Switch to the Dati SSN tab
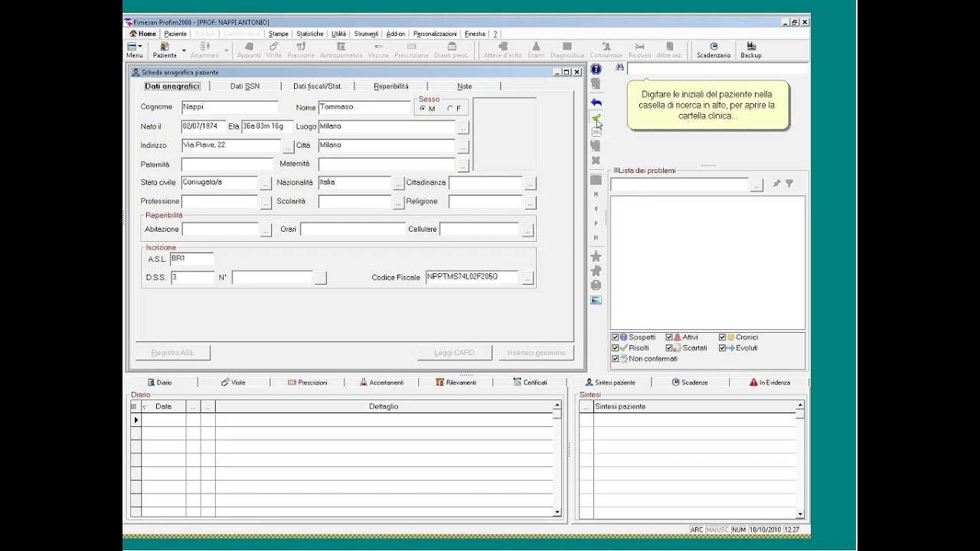 coord(245,86)
